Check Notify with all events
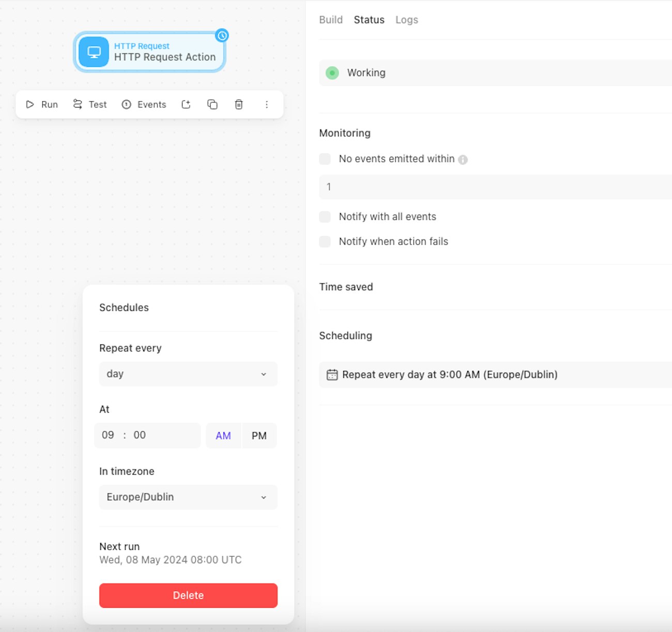The width and height of the screenshot is (672, 632). [x=325, y=217]
